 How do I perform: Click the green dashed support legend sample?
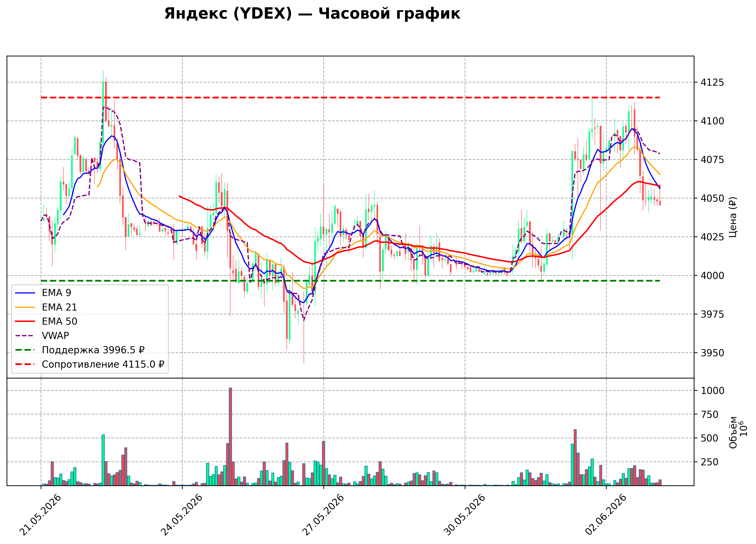tap(25, 350)
